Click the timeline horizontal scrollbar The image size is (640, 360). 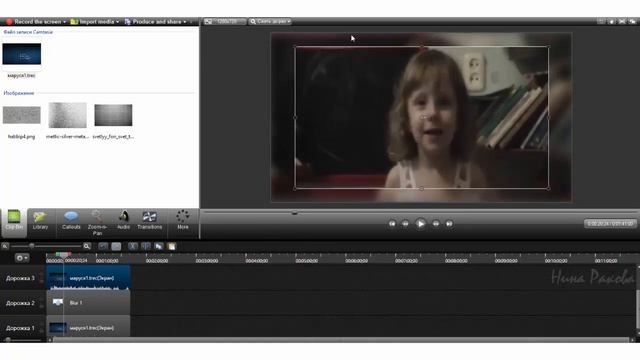point(341,340)
